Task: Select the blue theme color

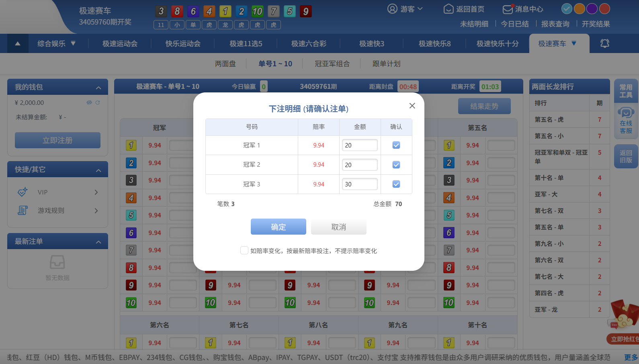Action: (x=567, y=8)
